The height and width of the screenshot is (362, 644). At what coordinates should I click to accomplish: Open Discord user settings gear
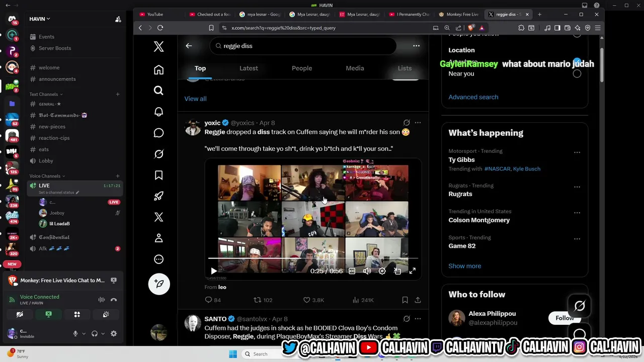click(x=114, y=333)
